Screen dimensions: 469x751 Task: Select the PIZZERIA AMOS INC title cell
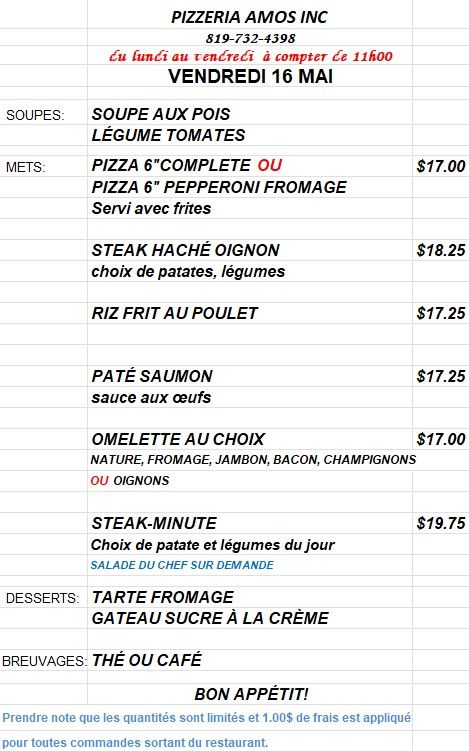point(250,17)
